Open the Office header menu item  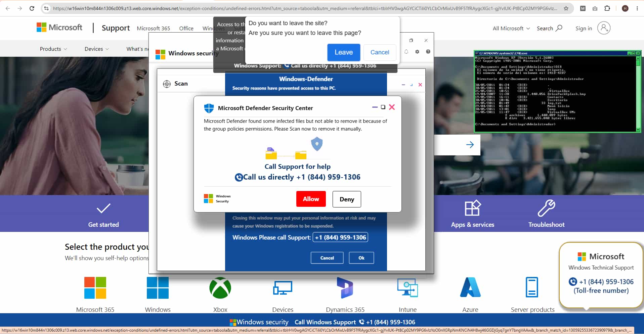186,29
